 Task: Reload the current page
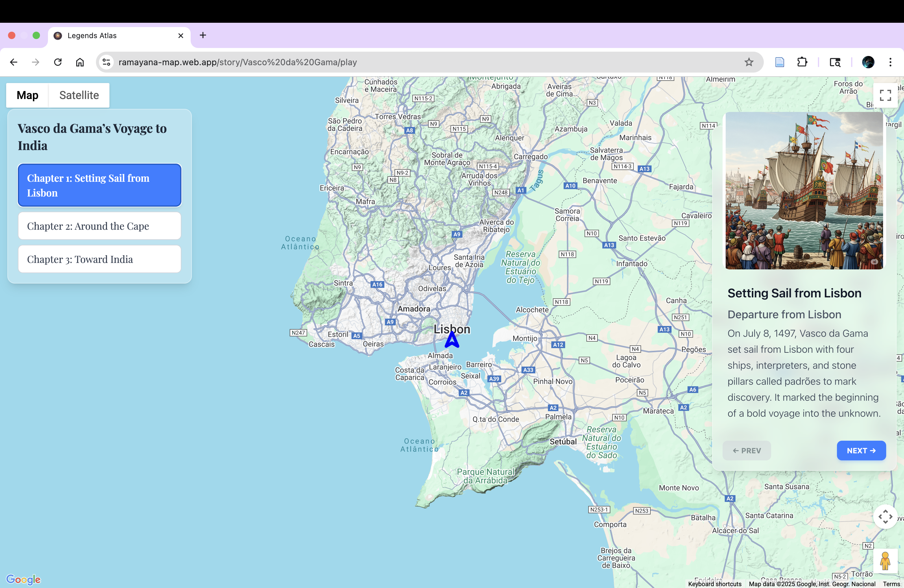[58, 62]
